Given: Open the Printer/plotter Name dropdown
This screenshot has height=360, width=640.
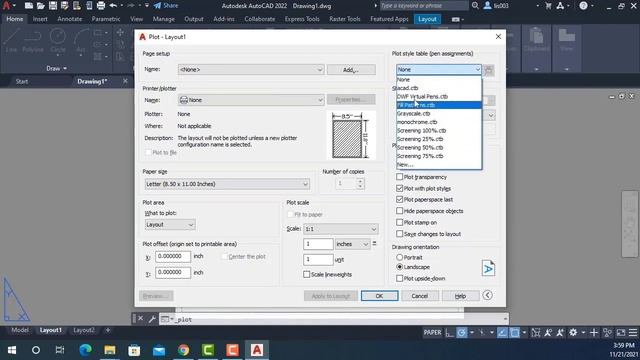Looking at the screenshot, I should point(251,100).
